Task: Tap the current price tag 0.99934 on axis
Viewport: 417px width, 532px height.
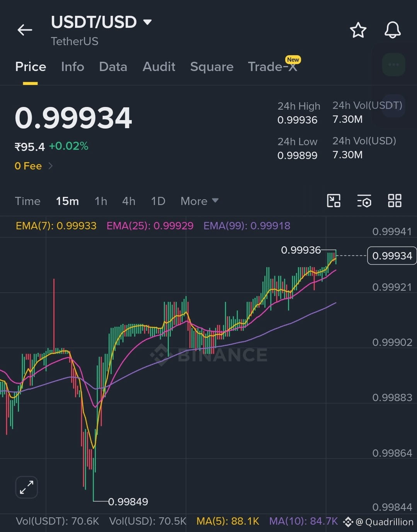Action: [x=392, y=256]
